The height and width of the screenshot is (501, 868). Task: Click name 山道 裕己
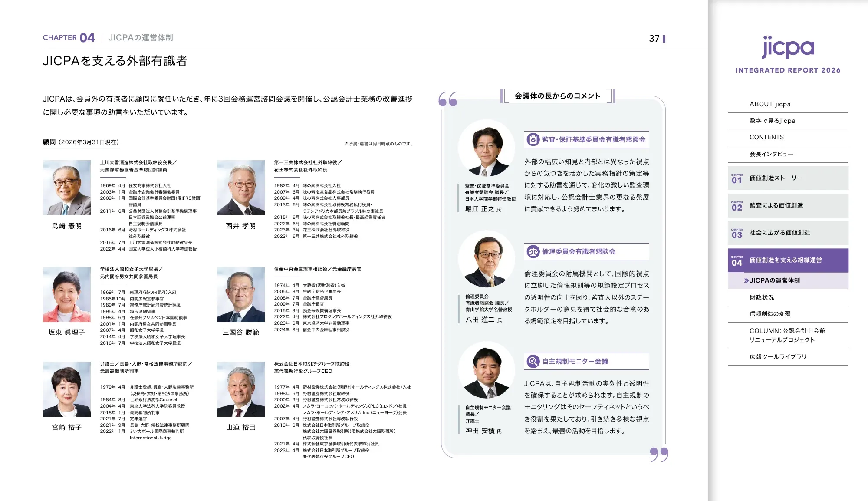(x=241, y=428)
